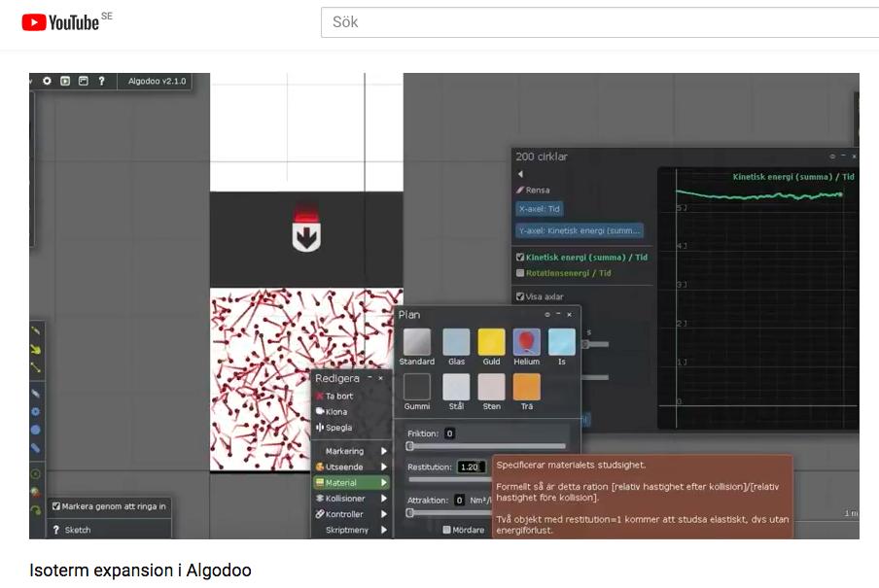Select the blue circle tool
The height and width of the screenshot is (588, 879).
(36, 430)
